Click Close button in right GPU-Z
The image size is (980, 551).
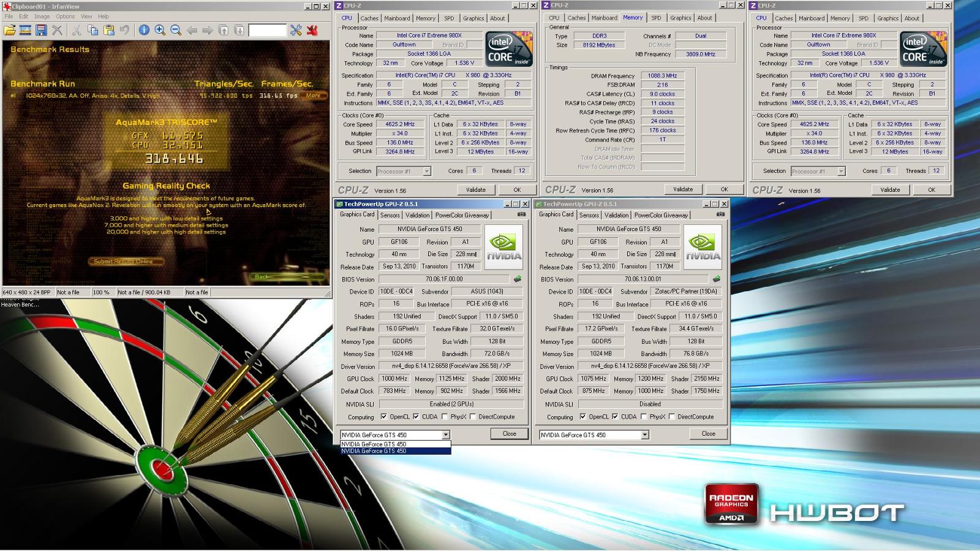pos(708,433)
